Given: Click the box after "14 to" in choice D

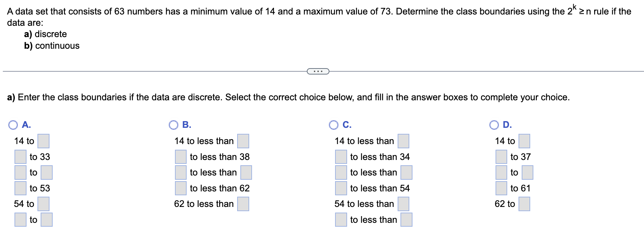Looking at the screenshot, I should click(524, 141).
